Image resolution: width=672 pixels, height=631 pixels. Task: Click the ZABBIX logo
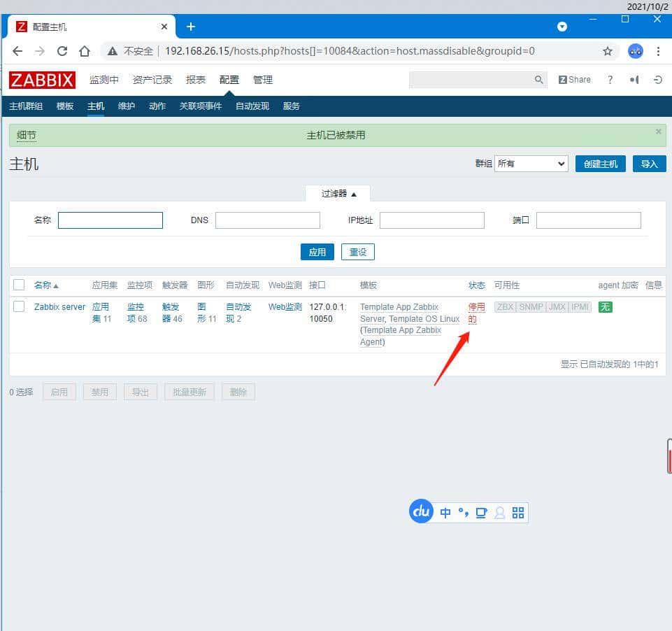tap(42, 80)
